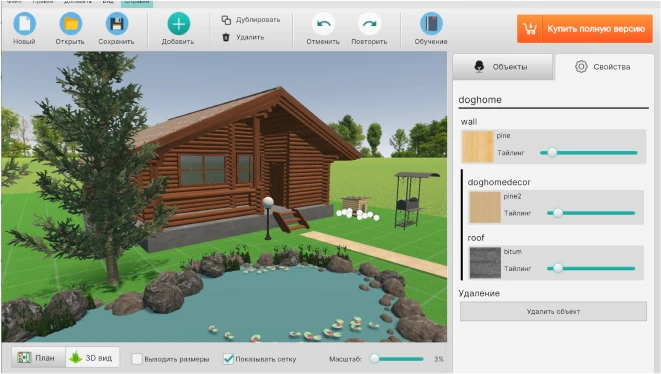Select the pine wall texture thumbnail
The width and height of the screenshot is (661, 374).
tap(478, 147)
